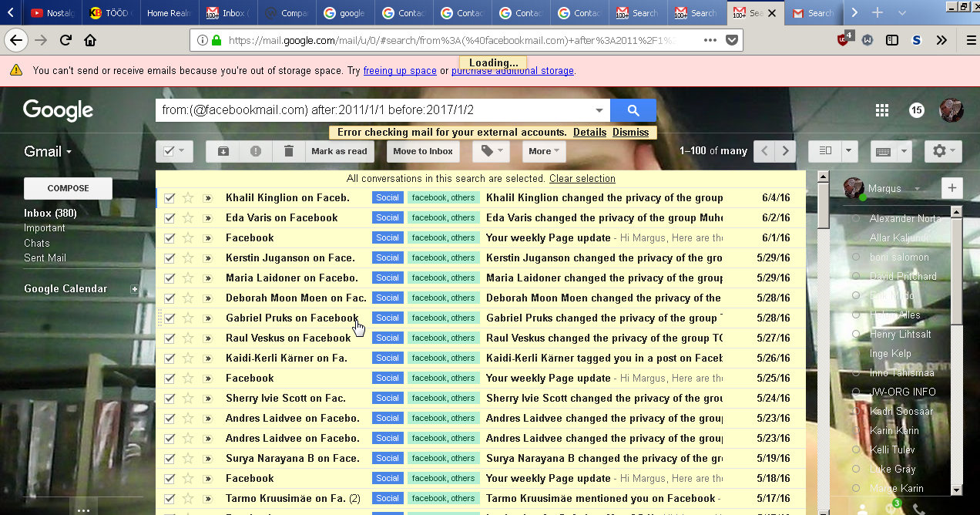Open the Margus chat status dropdown
The height and width of the screenshot is (515, 980).
(x=916, y=189)
